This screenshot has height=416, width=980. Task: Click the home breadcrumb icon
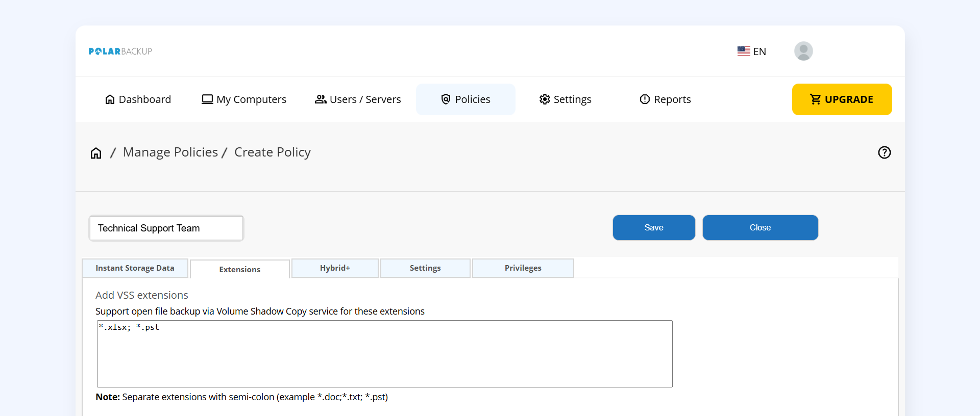96,153
